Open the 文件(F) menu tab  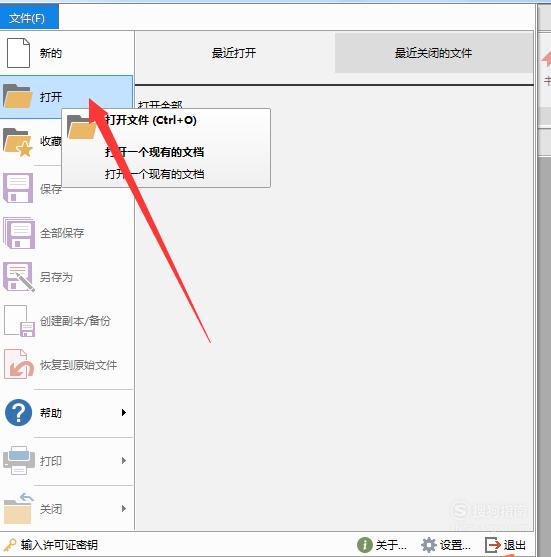click(x=29, y=17)
